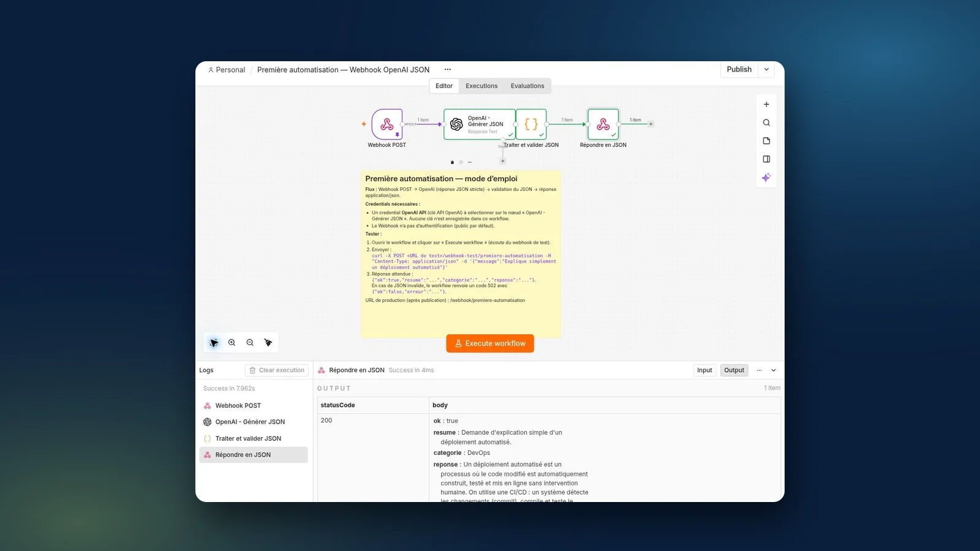The height and width of the screenshot is (551, 980).
Task: Open workflow options dots beside title
Action: click(x=448, y=70)
